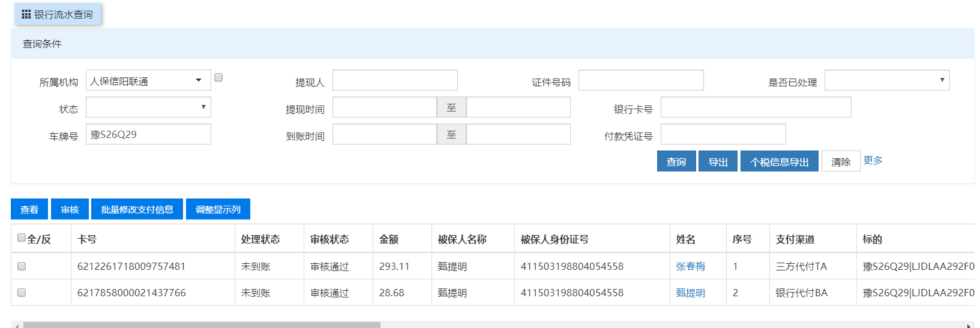Viewport: 980px width, 328px height.
Task: Click the 审核 toolbar button
Action: 70,209
